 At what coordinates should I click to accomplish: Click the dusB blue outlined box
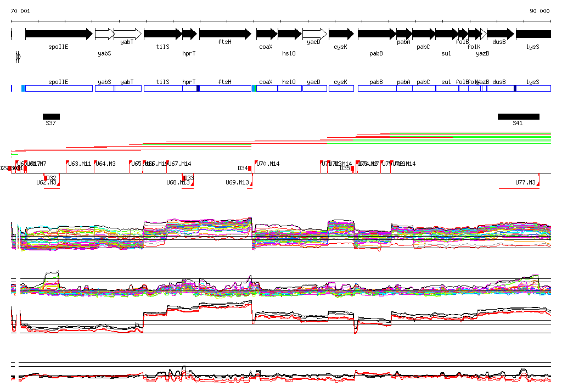pos(501,88)
